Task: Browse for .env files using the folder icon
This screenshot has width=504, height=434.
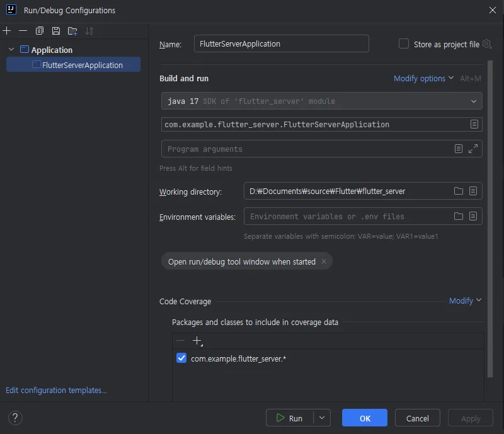Action: click(x=459, y=216)
